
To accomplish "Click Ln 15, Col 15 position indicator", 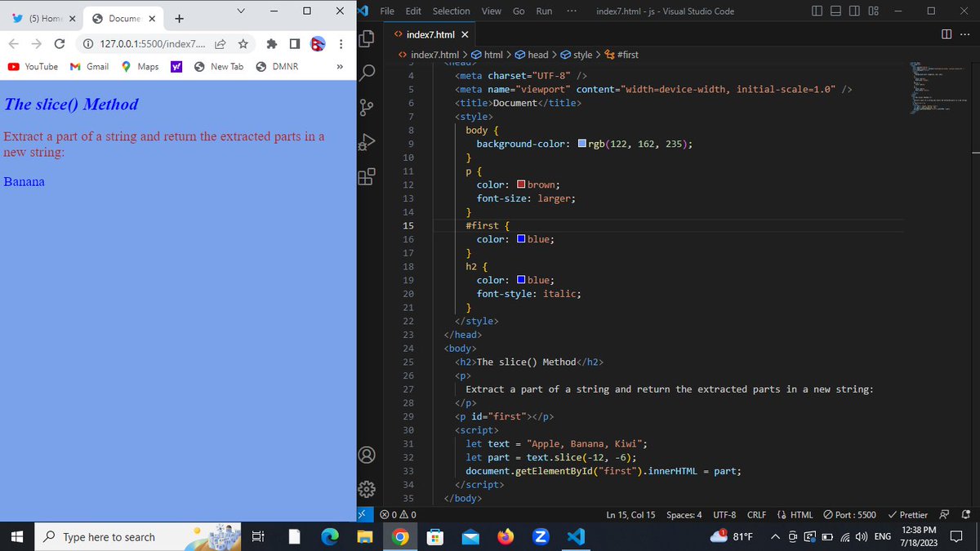I will [630, 515].
